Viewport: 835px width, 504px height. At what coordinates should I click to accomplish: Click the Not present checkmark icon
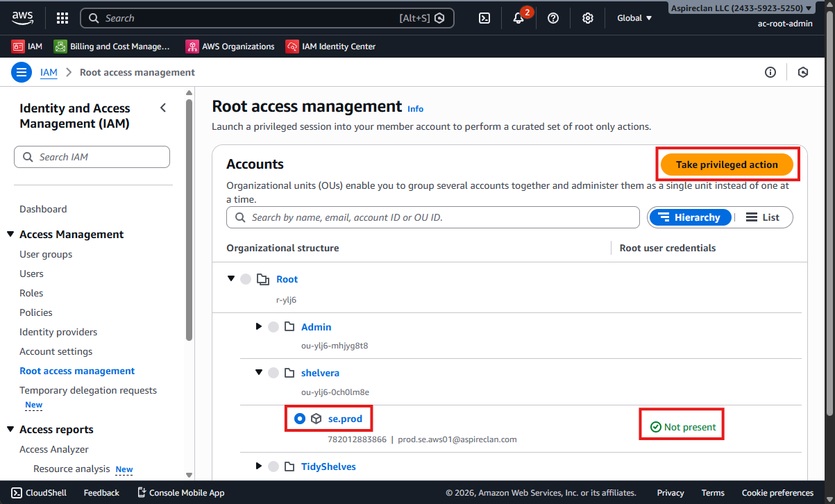655,427
